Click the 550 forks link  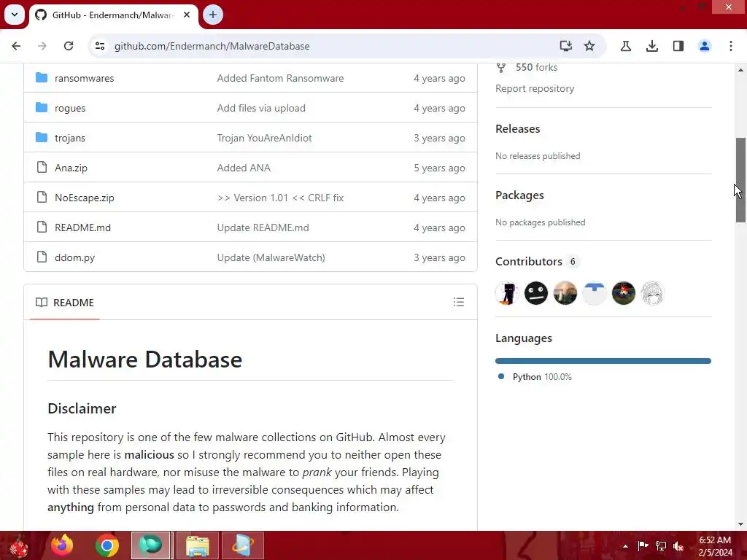(536, 68)
